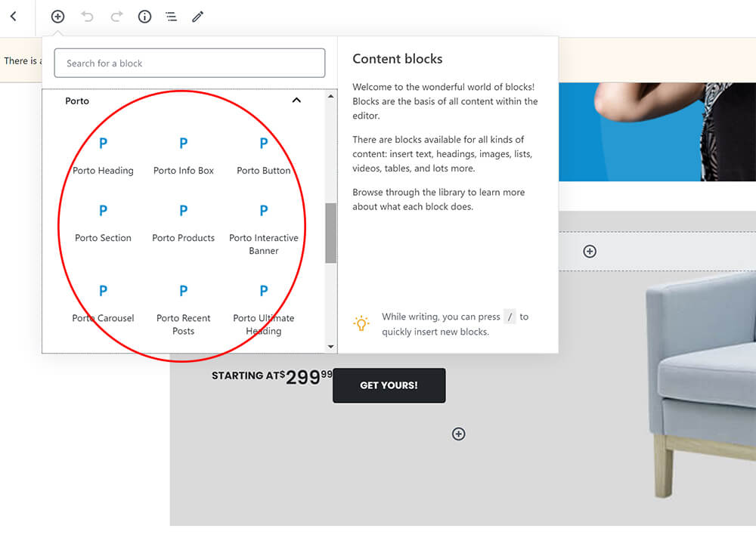The image size is (756, 544).
Task: Insert the Porto Heading block
Action: 103,156
